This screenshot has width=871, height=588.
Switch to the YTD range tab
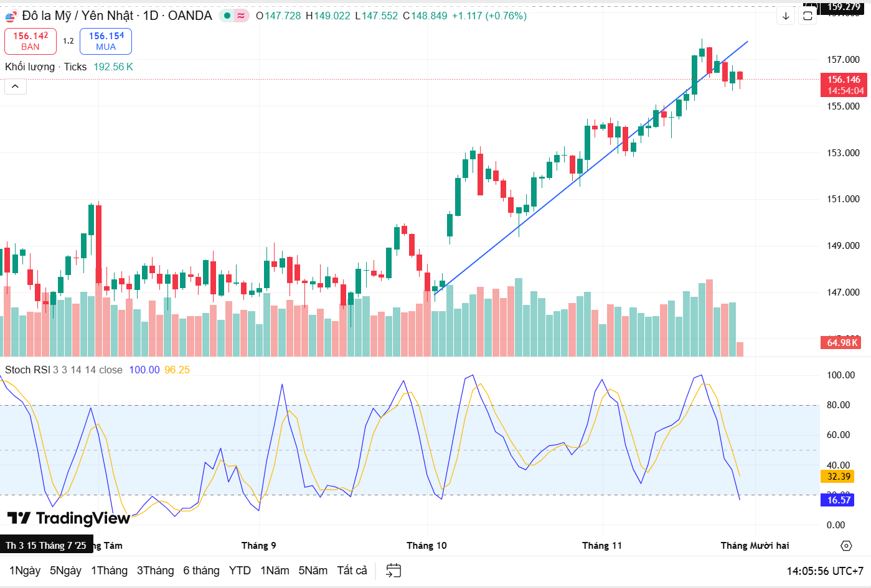[x=239, y=570]
